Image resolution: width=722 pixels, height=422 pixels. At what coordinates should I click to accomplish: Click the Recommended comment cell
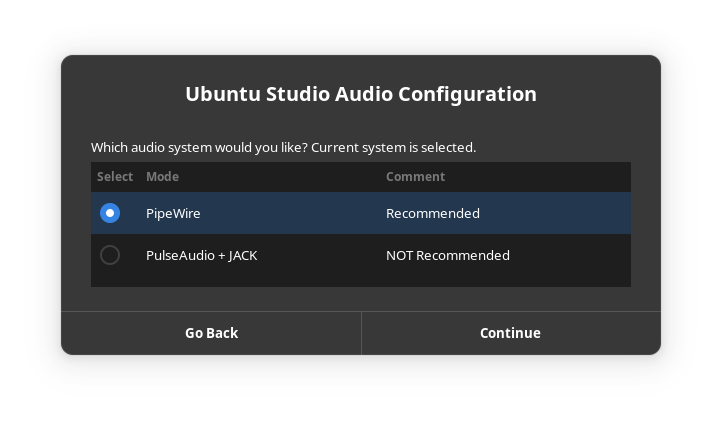(x=432, y=213)
